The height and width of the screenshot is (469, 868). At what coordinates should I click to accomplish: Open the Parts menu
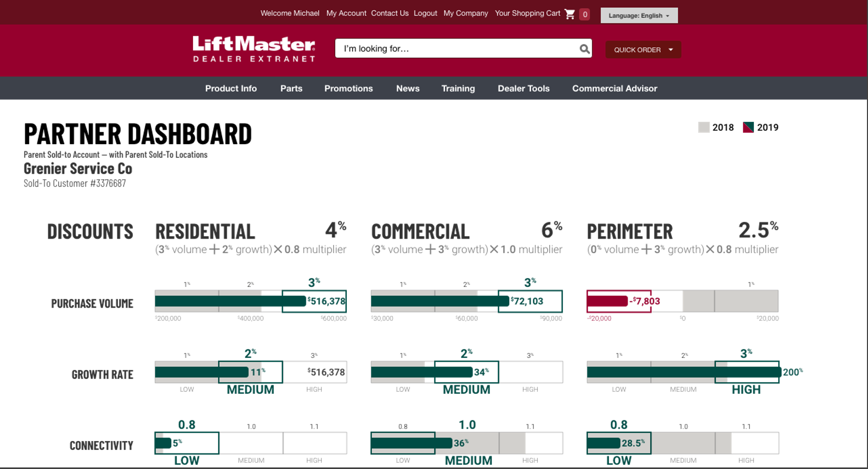click(291, 89)
